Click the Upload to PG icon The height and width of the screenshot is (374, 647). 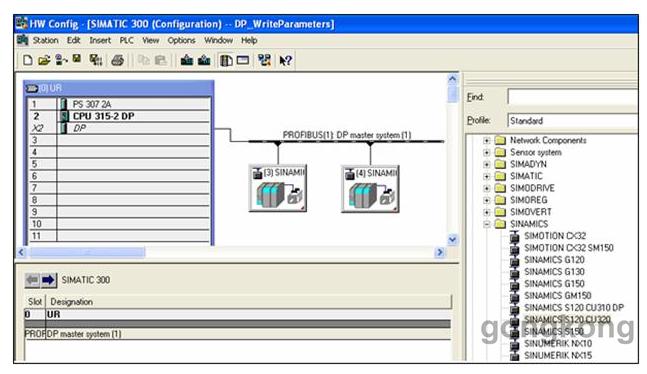[x=204, y=61]
